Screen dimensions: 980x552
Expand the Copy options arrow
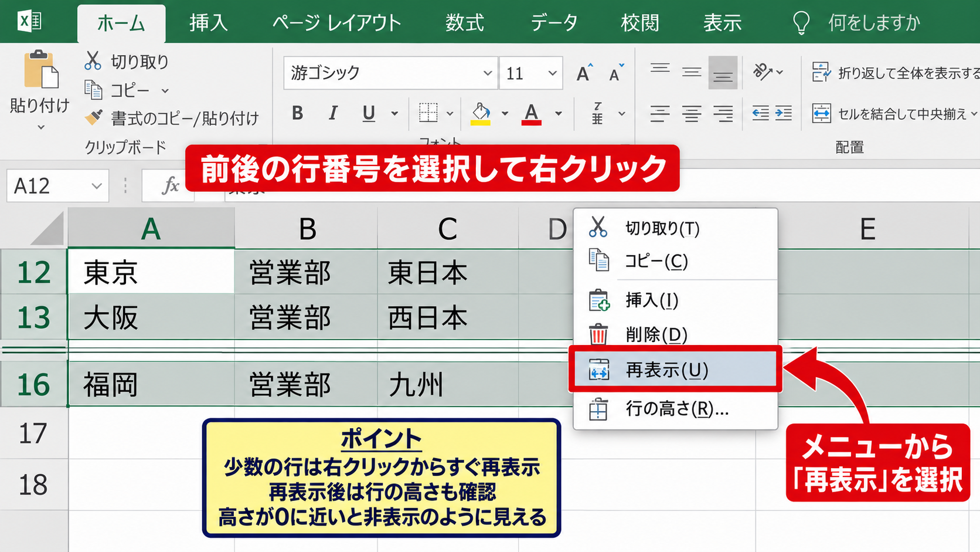click(x=165, y=91)
